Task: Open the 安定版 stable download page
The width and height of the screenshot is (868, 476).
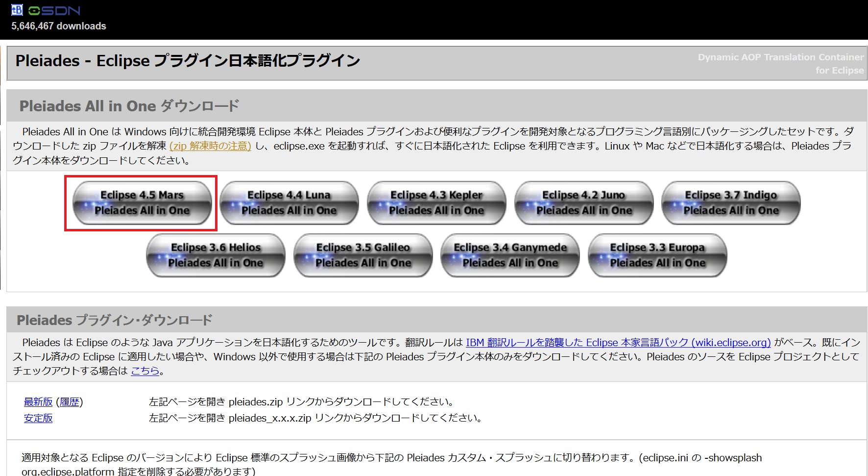Action: pos(38,418)
